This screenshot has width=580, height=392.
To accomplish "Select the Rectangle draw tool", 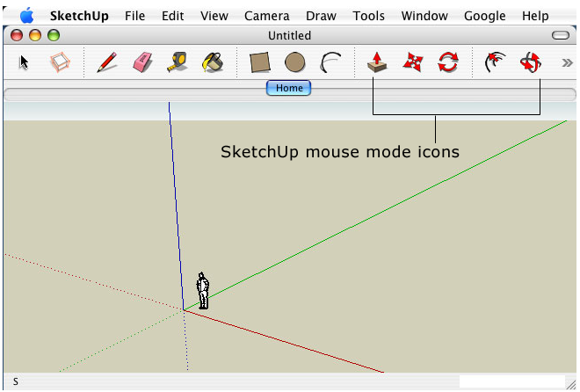I will tap(259, 62).
